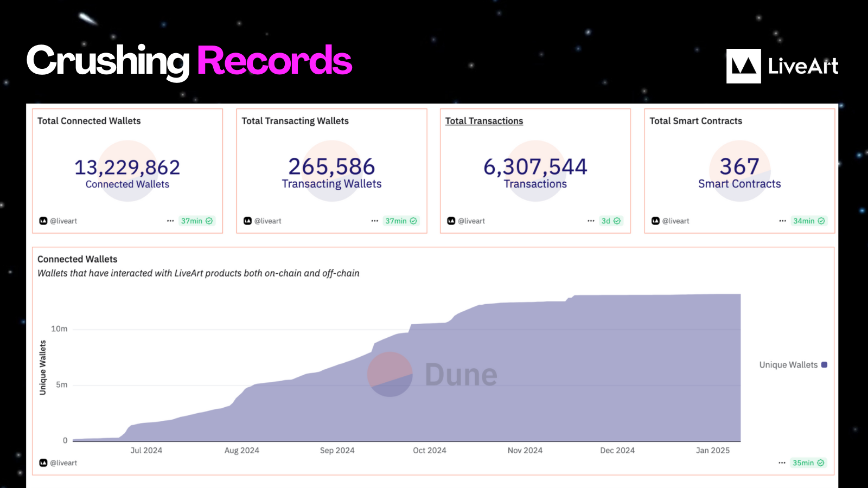Open the Total Transactions title link
The image size is (868, 488).
tap(484, 121)
